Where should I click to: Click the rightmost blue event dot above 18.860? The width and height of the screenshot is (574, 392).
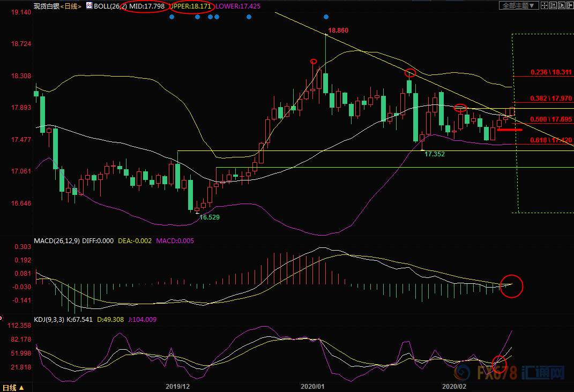[326, 17]
